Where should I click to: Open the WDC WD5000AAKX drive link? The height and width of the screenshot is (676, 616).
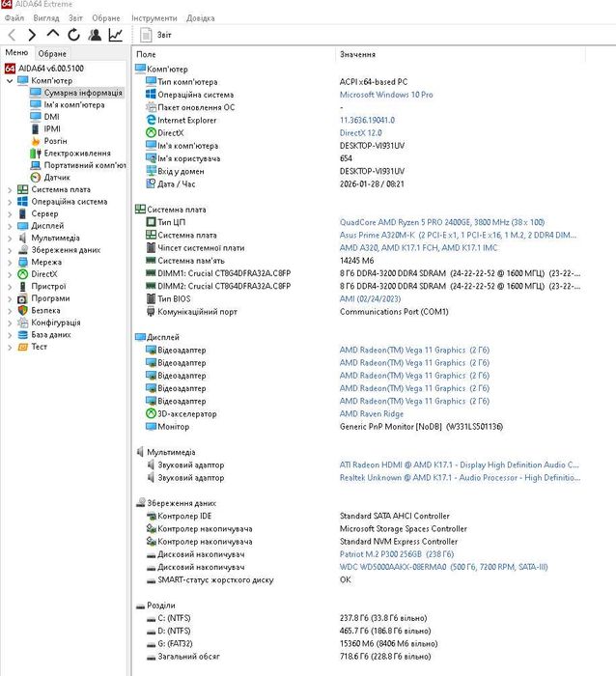point(443,567)
